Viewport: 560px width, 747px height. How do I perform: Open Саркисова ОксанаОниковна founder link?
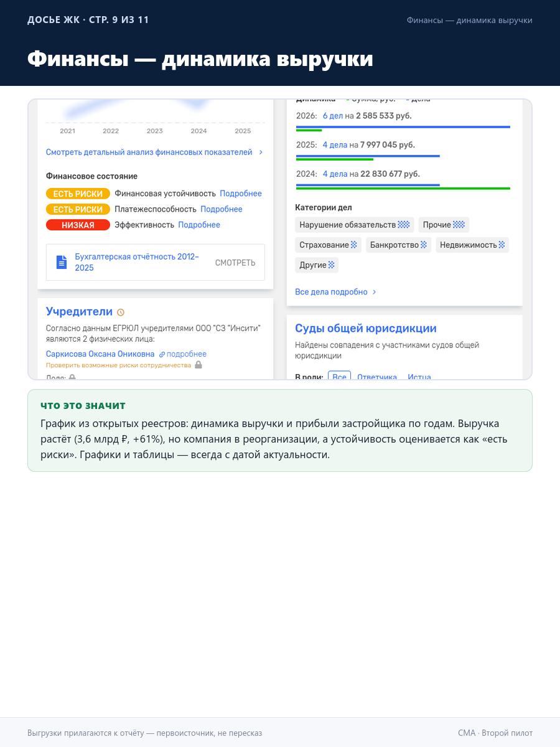[100, 354]
